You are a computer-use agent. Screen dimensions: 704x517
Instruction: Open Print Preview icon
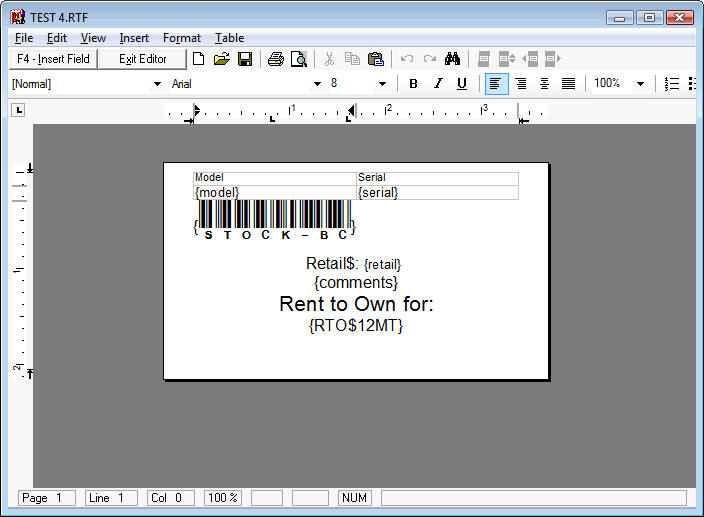(298, 59)
